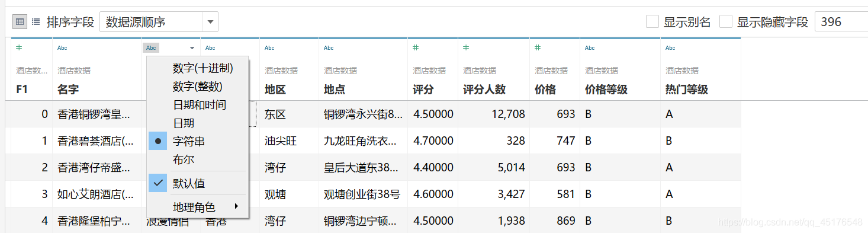
Task: Click district cell 观塘
Action: pos(289,194)
